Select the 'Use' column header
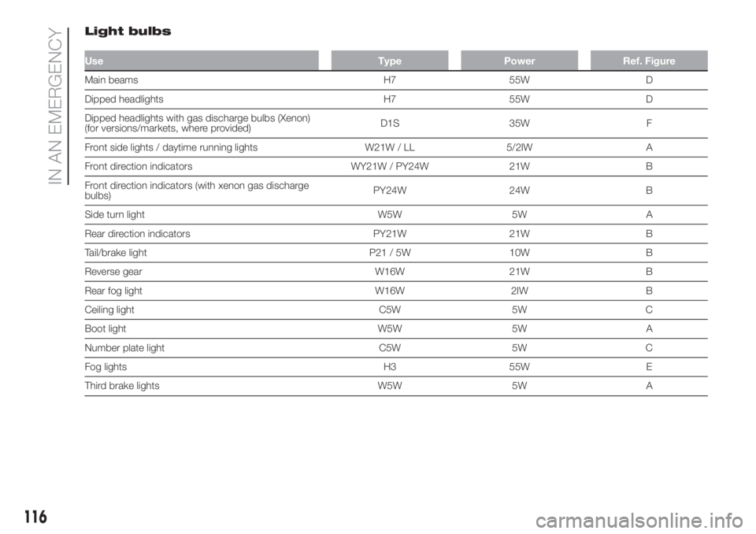Viewport: 756px width, 534px height. click(201, 61)
